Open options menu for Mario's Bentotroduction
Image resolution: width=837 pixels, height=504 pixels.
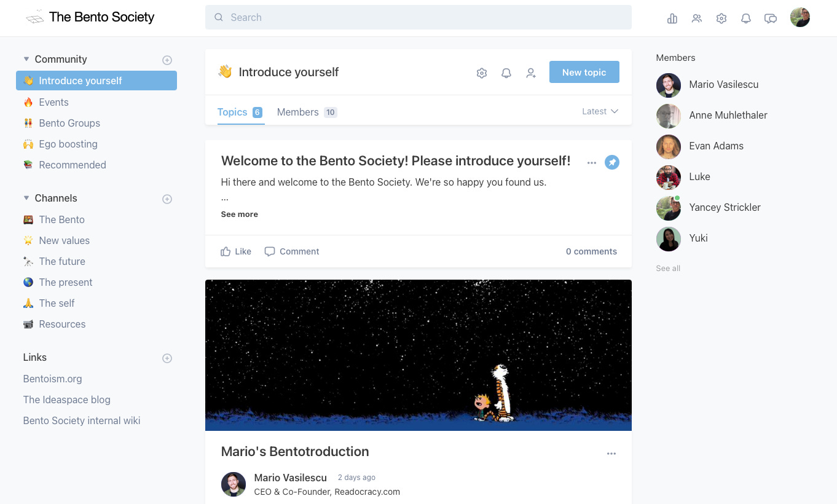click(x=611, y=454)
